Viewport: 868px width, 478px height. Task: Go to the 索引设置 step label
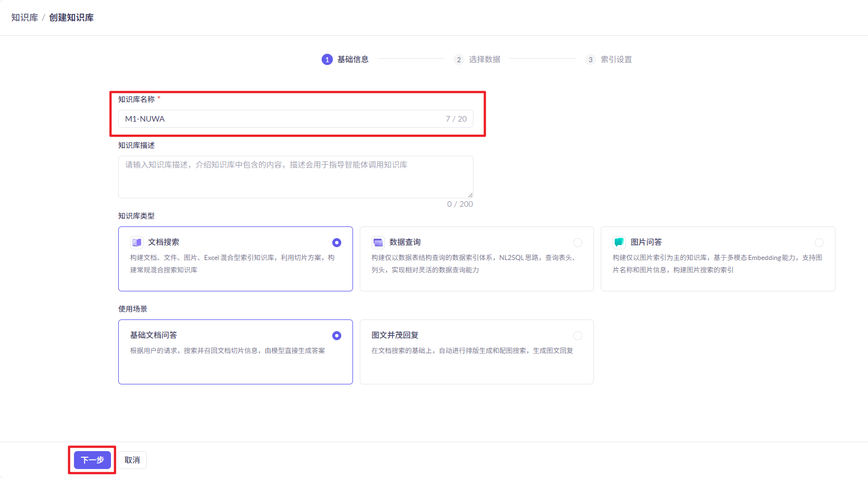pos(616,59)
